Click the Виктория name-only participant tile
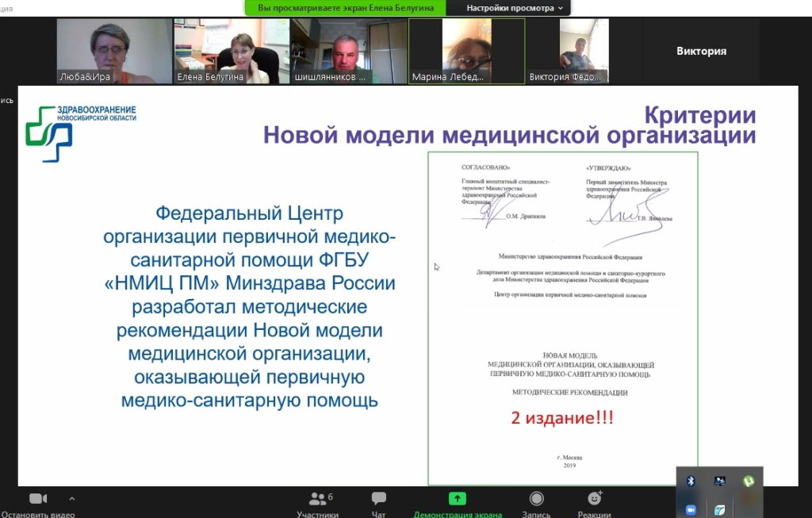 tap(701, 51)
